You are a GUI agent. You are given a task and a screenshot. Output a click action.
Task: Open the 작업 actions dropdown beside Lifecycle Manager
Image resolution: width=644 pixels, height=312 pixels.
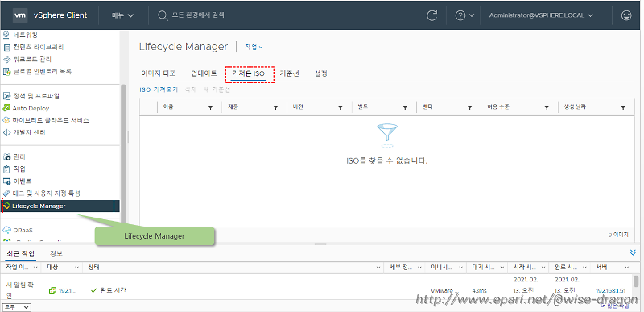tap(254, 47)
